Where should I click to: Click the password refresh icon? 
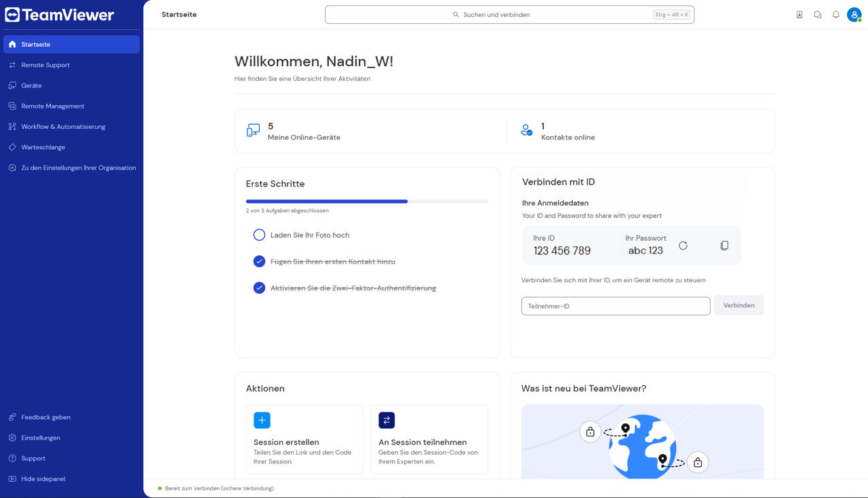683,246
